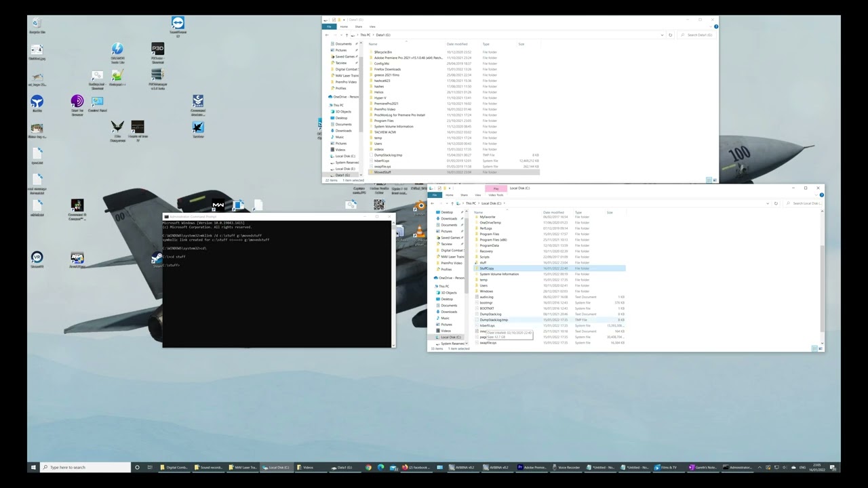Open Help in Data1 (G:) window
The width and height of the screenshot is (868, 488).
[x=716, y=26]
